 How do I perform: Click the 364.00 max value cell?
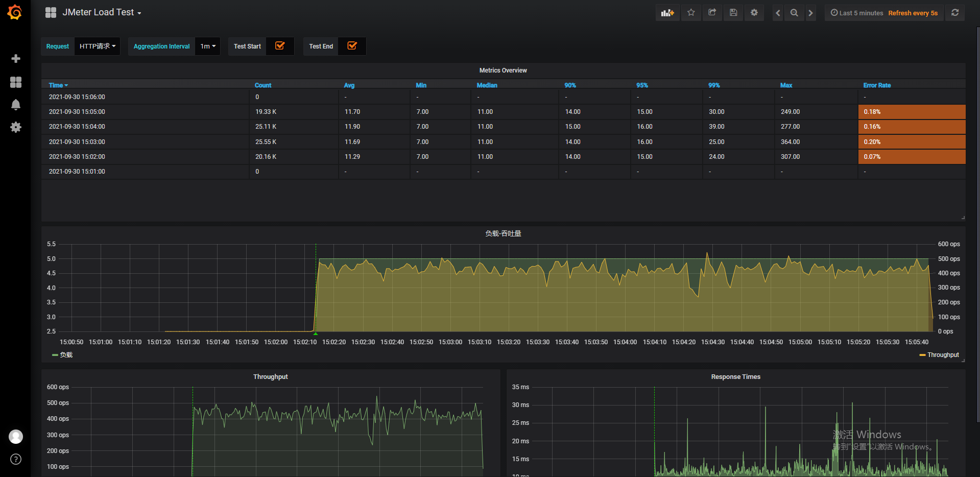[816, 142]
